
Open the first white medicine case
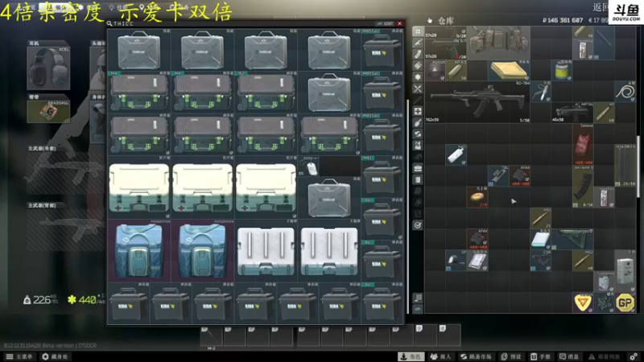(139, 187)
